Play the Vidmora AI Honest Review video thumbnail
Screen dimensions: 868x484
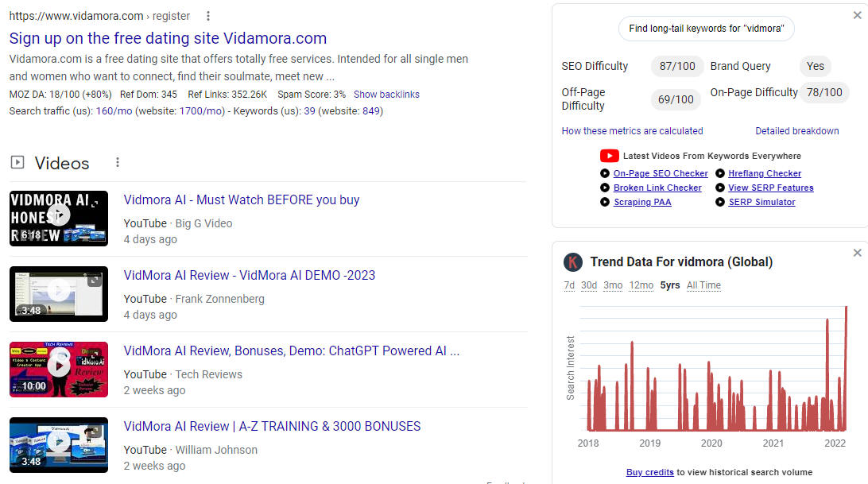(59, 219)
